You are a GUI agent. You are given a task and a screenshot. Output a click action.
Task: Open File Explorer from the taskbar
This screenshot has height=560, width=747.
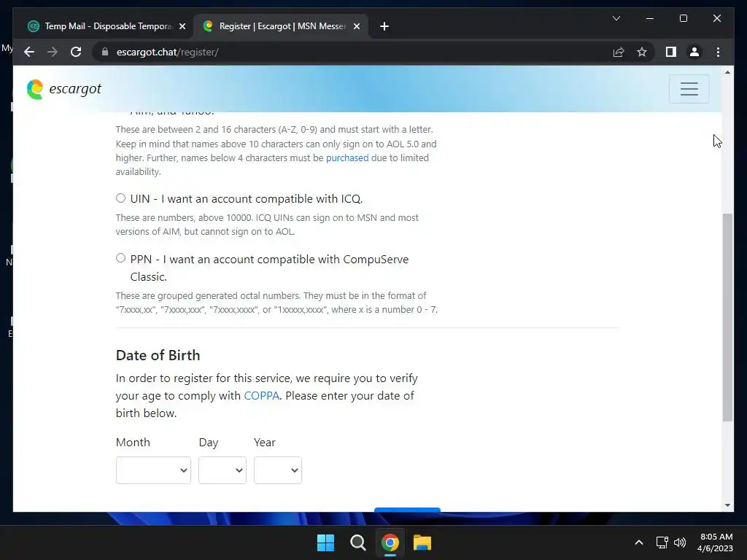[422, 542]
